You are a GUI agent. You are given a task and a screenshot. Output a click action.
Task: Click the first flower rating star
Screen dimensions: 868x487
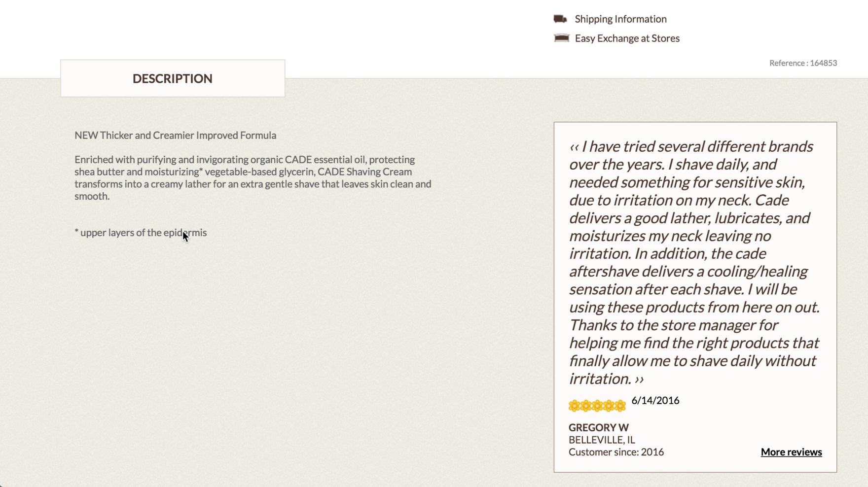click(574, 406)
